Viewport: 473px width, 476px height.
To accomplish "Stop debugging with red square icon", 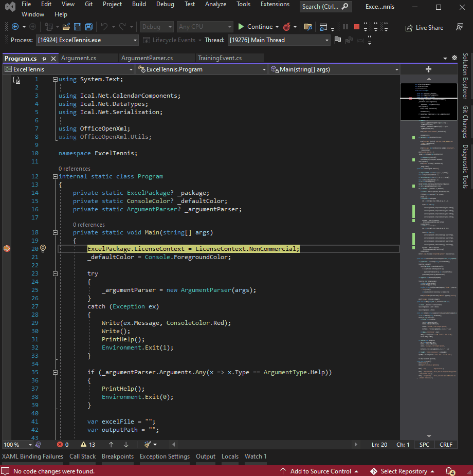I will (x=357, y=26).
